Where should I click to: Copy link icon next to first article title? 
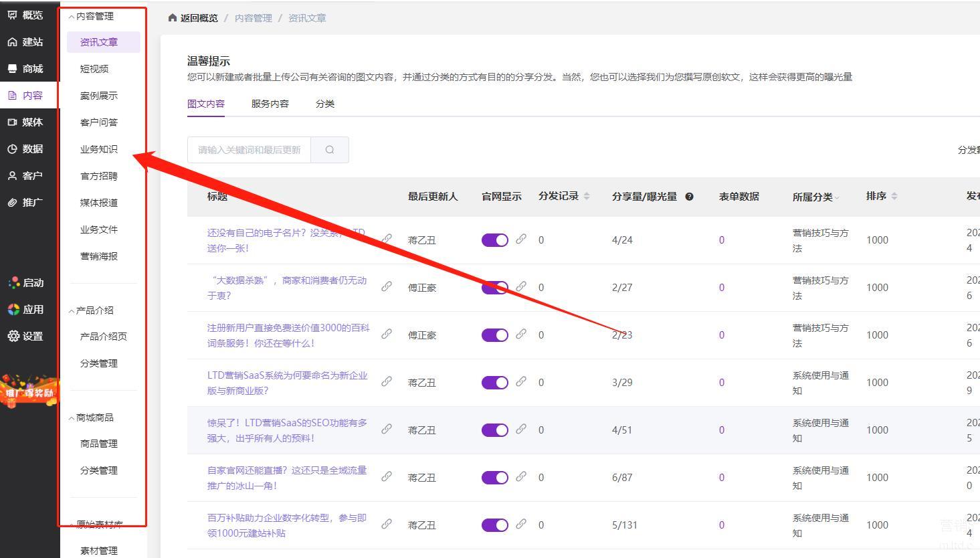click(x=387, y=239)
